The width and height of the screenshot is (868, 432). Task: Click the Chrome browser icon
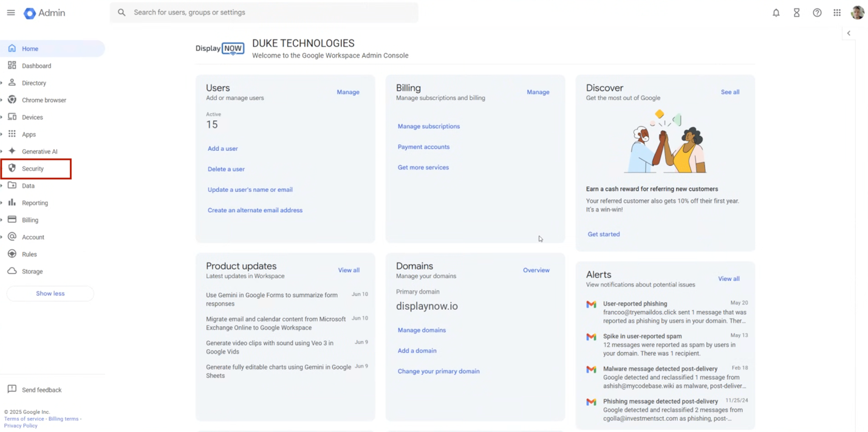12,99
